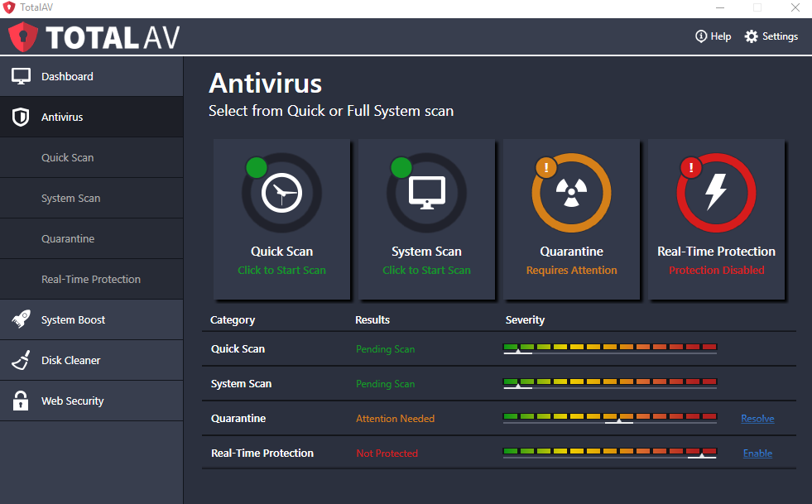Image resolution: width=812 pixels, height=504 pixels.
Task: Click Quarantine in the Category column
Action: coord(238,418)
